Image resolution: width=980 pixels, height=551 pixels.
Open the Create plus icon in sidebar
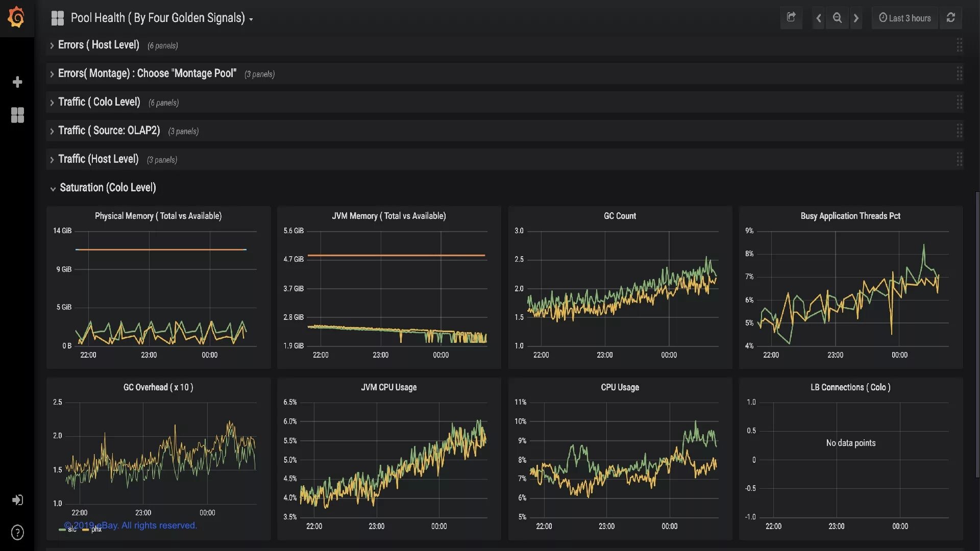pyautogui.click(x=17, y=82)
